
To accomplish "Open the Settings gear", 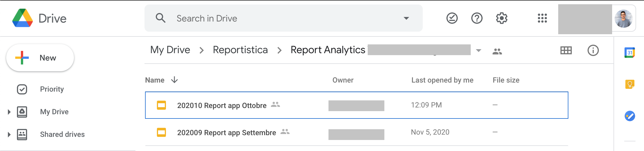I will [x=501, y=18].
